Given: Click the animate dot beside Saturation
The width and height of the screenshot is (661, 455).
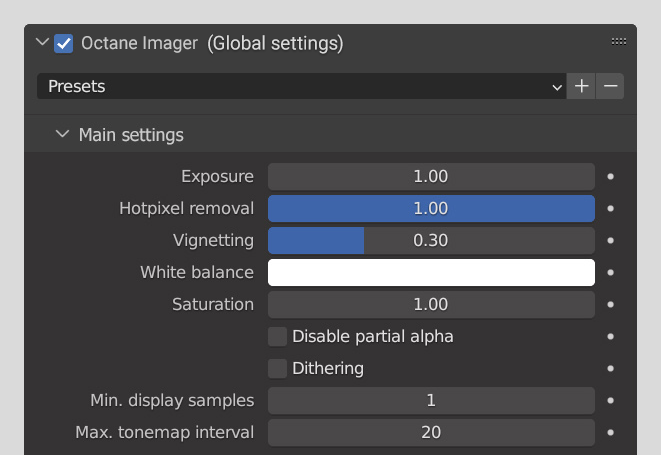Looking at the screenshot, I should click(x=610, y=305).
